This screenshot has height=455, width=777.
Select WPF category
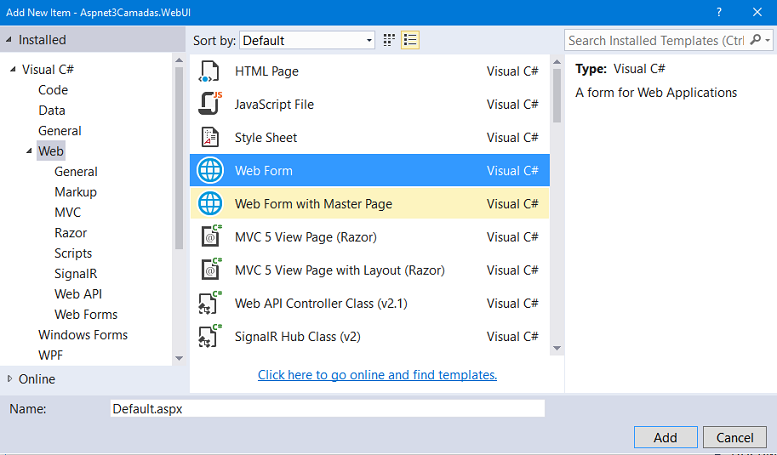tap(51, 355)
